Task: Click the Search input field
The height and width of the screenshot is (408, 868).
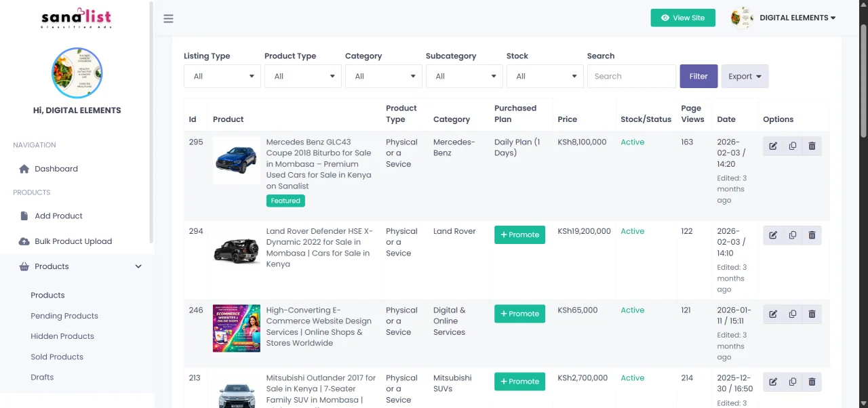Action: coord(631,77)
